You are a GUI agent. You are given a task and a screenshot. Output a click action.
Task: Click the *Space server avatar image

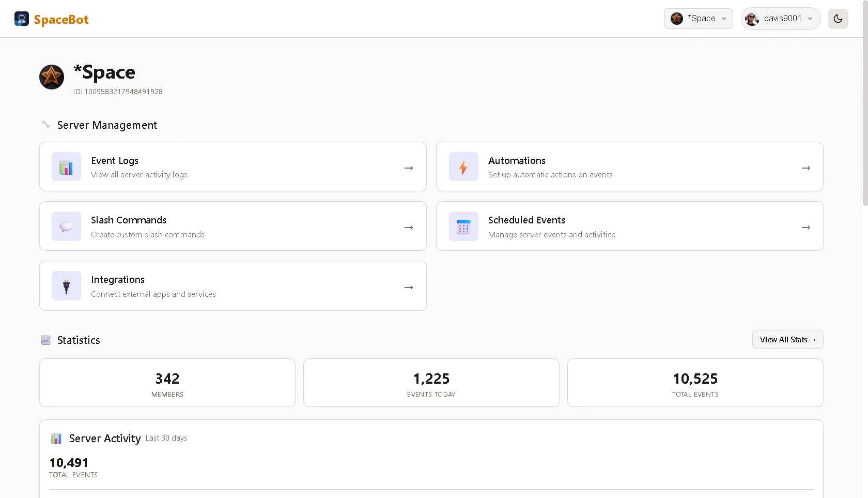pos(51,77)
